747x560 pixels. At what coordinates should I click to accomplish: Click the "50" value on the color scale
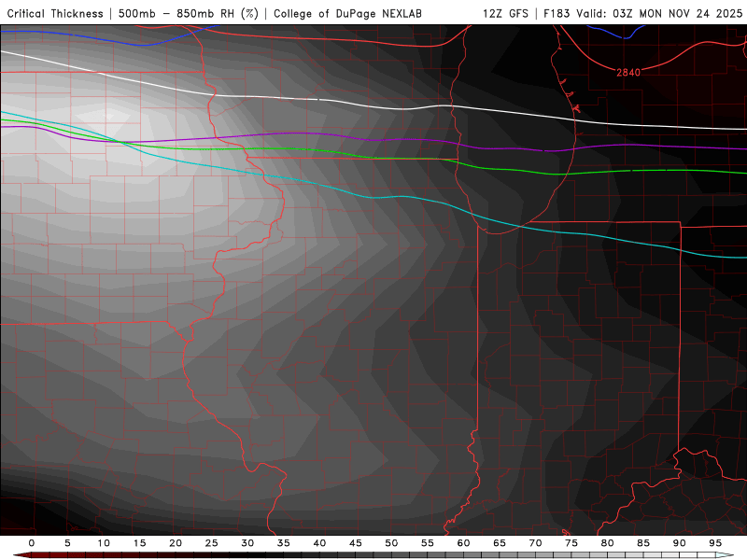click(x=391, y=543)
